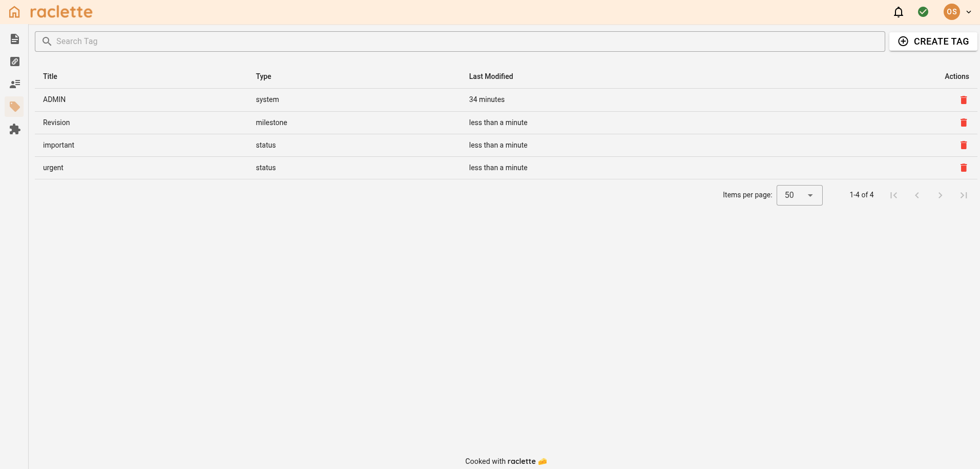Screen dimensions: 980x469
Task: Open the home icon beside raclette logo
Action: tap(14, 12)
